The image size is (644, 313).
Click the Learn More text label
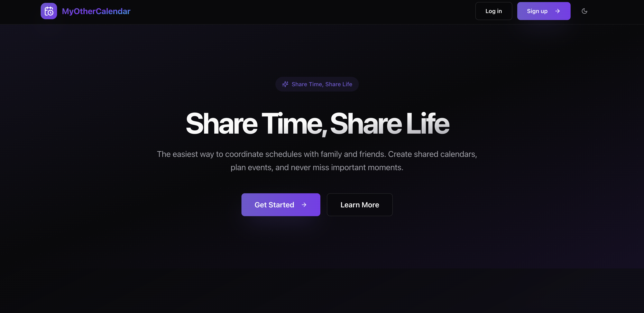(359, 205)
